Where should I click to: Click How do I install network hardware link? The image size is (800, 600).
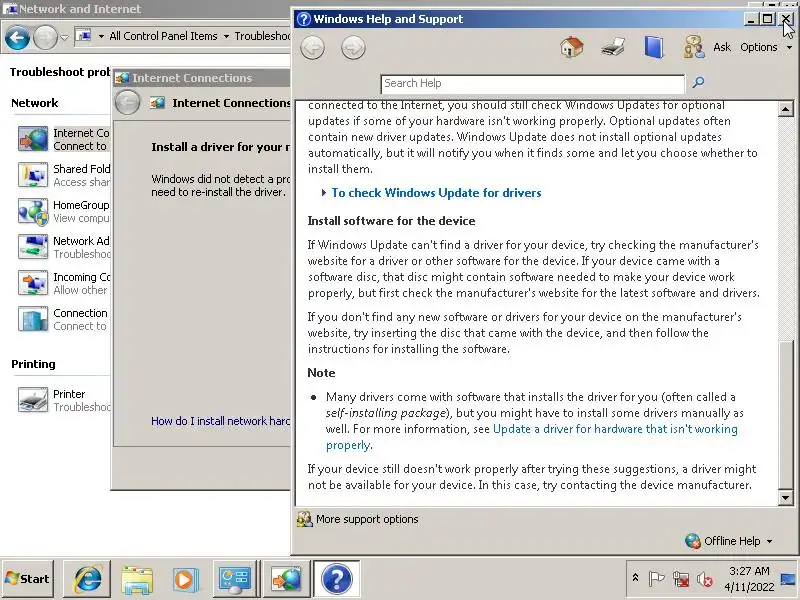point(220,420)
